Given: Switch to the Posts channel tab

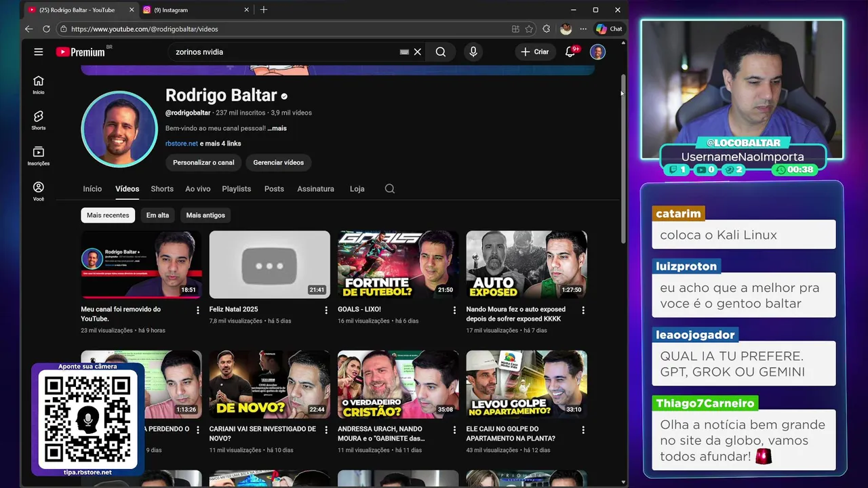Looking at the screenshot, I should pos(274,188).
